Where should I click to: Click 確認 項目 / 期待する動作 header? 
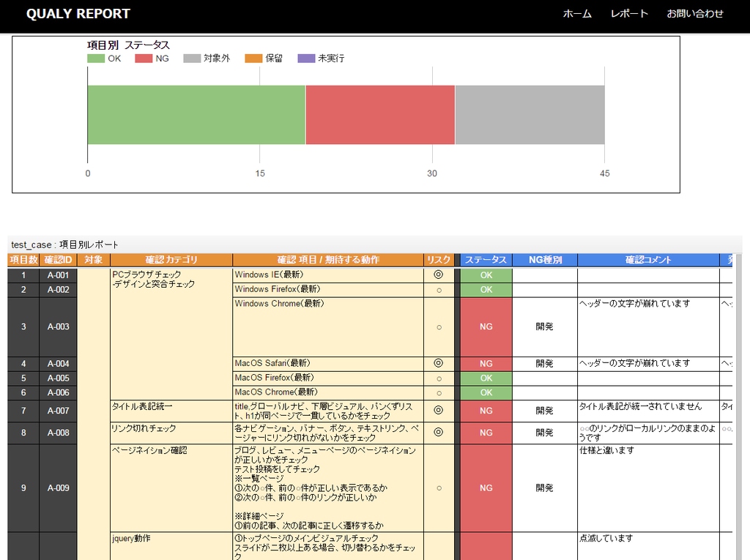coord(328,260)
